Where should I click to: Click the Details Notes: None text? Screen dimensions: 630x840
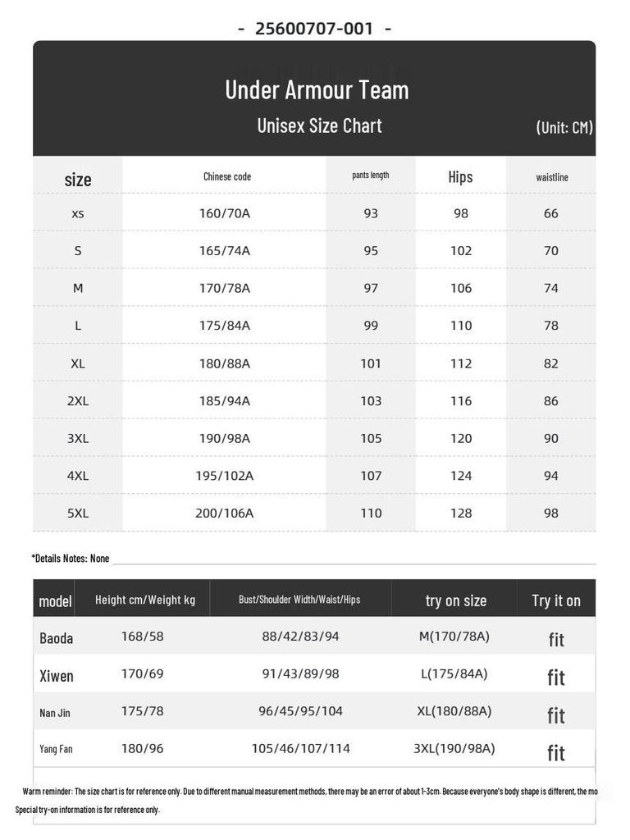[x=71, y=558]
